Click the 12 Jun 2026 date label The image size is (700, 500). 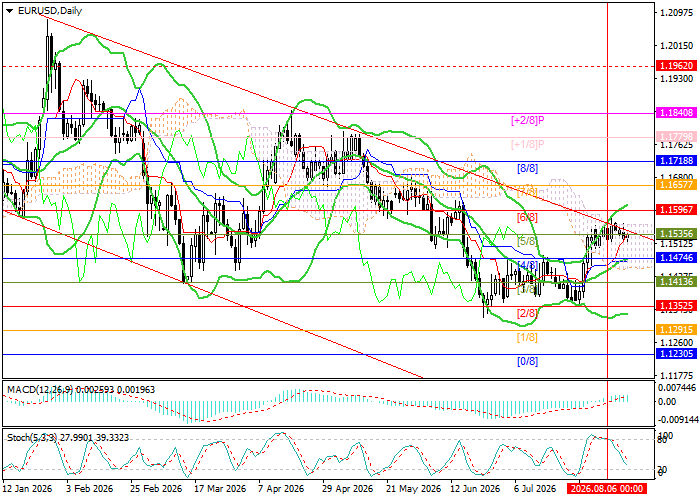pos(475,489)
